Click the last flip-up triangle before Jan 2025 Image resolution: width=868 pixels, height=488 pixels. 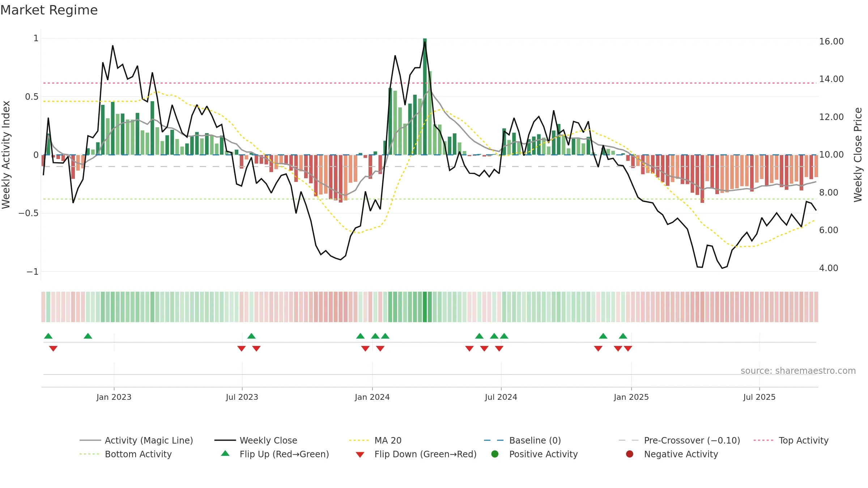[623, 336]
